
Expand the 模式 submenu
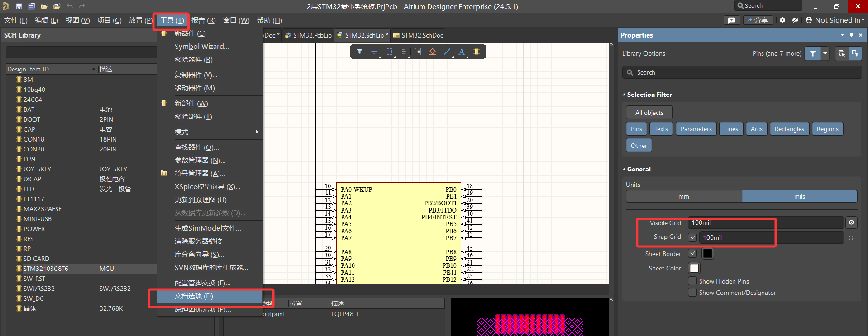(x=210, y=132)
